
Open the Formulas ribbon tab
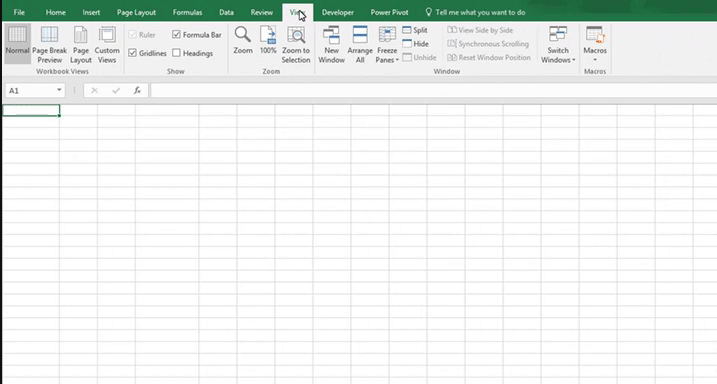click(x=187, y=12)
